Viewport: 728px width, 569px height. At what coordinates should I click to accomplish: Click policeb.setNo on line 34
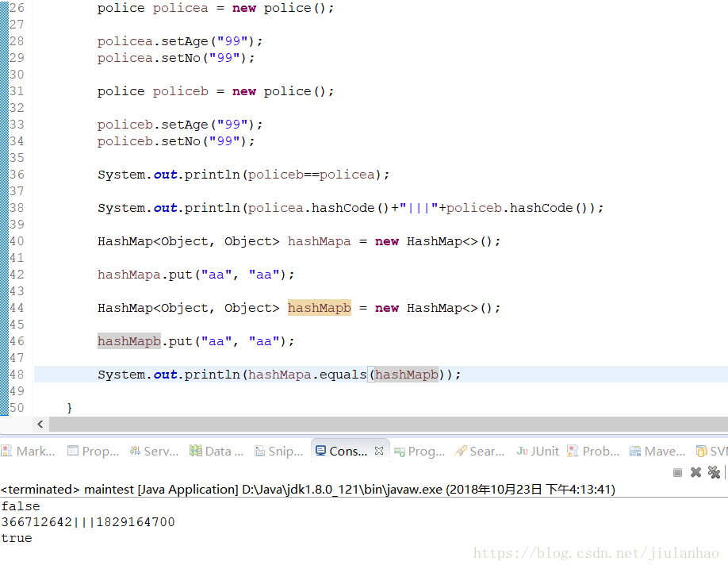pos(149,141)
